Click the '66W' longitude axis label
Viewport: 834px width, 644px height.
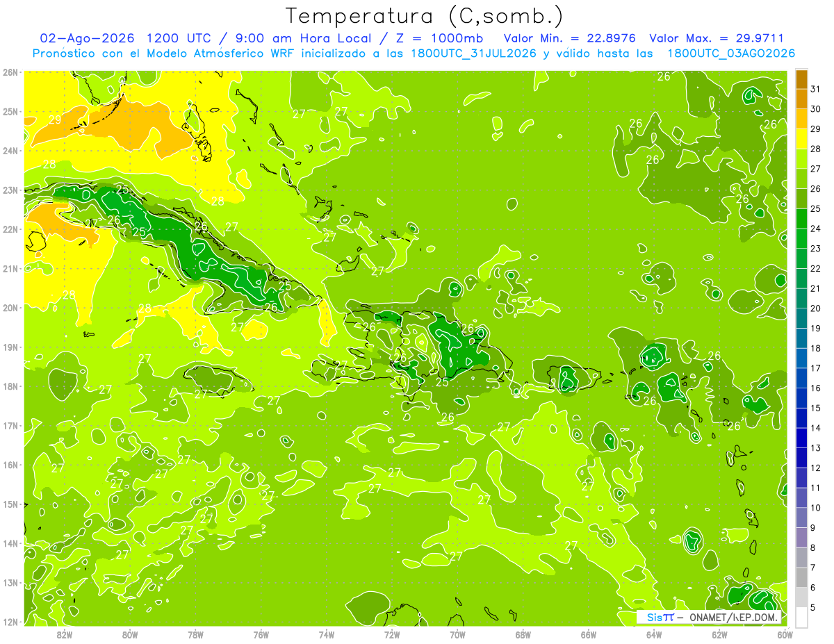(x=589, y=634)
